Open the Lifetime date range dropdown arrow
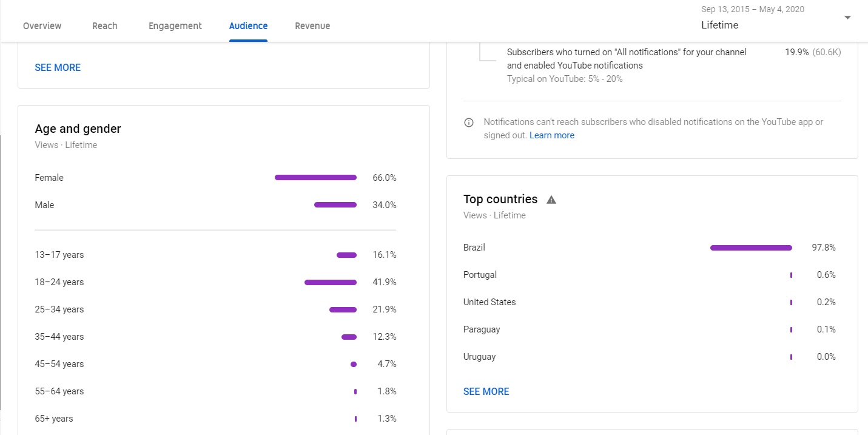The height and width of the screenshot is (435, 868). [x=848, y=18]
